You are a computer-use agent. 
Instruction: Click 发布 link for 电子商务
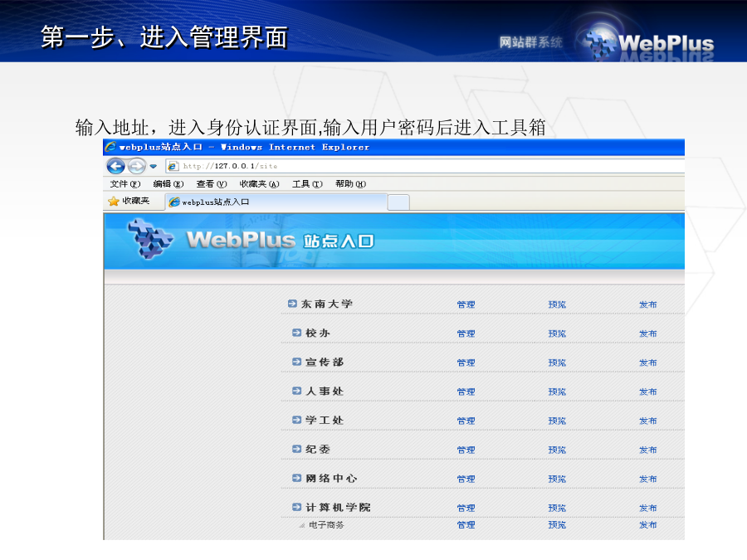pos(648,524)
